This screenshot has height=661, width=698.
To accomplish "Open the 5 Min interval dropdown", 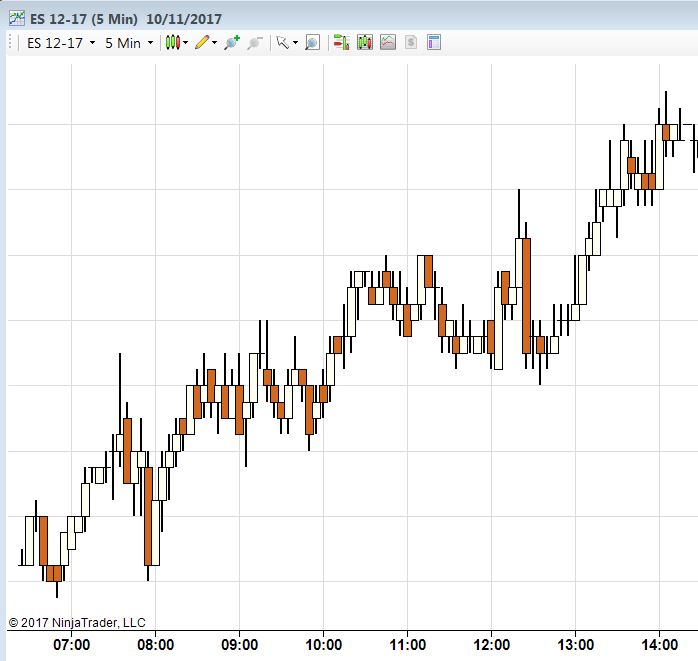I will pos(129,43).
